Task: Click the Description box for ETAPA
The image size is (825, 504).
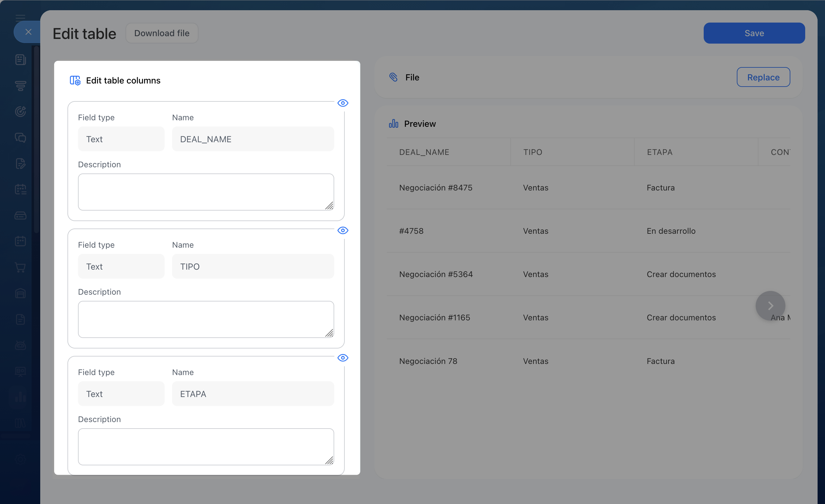Action: click(206, 447)
